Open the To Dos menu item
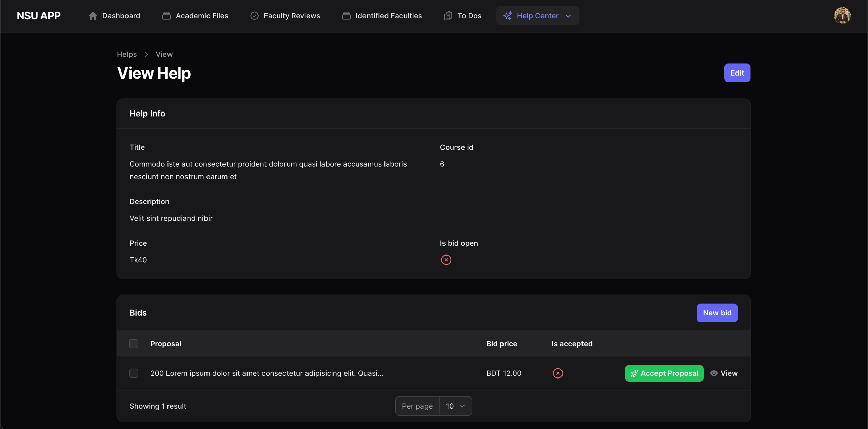This screenshot has height=429, width=868. (x=469, y=16)
